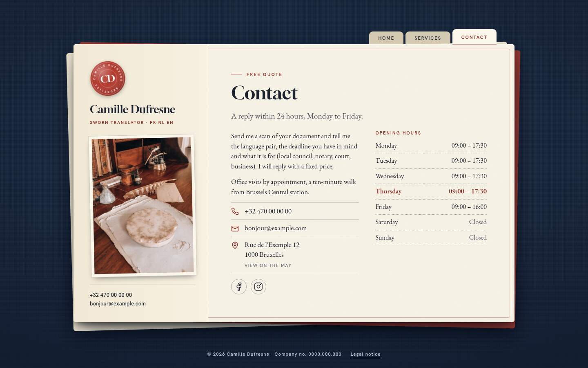Click the Free Quote label
This screenshot has width=588, height=368.
coord(264,74)
